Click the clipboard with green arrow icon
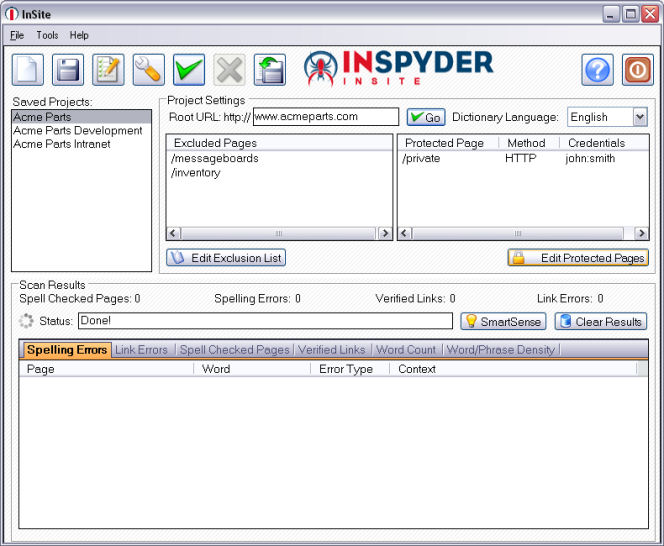Image resolution: width=664 pixels, height=546 pixels. (269, 70)
